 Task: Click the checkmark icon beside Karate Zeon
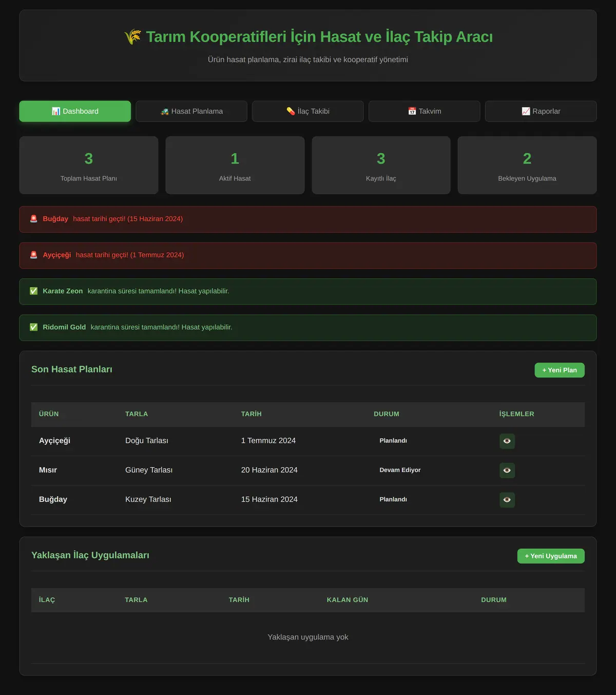pos(34,291)
